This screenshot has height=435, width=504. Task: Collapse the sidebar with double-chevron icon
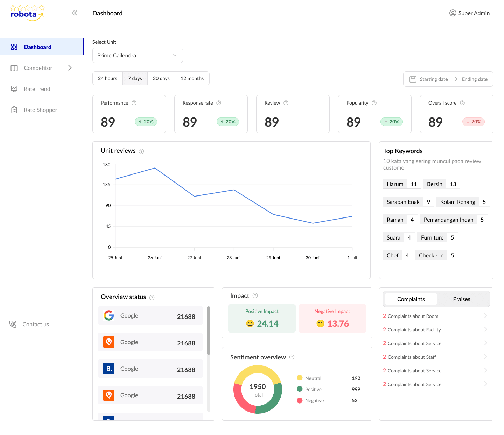point(74,13)
